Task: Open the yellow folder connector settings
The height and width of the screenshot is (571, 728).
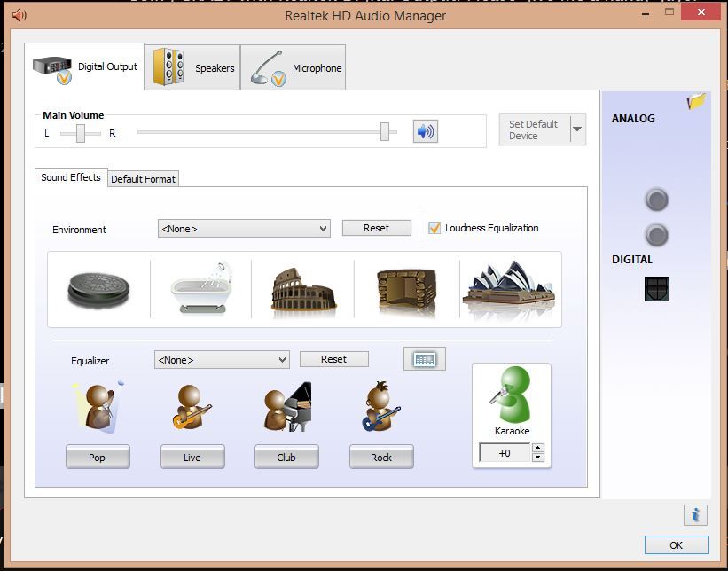Action: 696,101
